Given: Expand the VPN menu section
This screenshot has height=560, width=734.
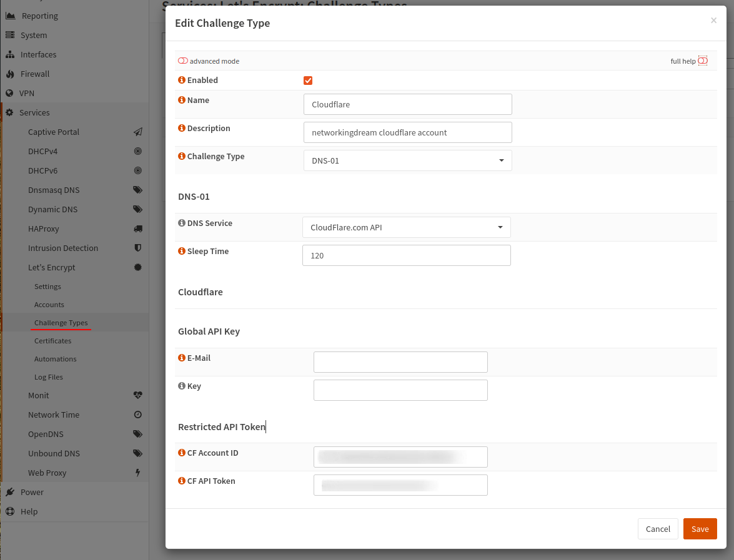Looking at the screenshot, I should [x=27, y=93].
